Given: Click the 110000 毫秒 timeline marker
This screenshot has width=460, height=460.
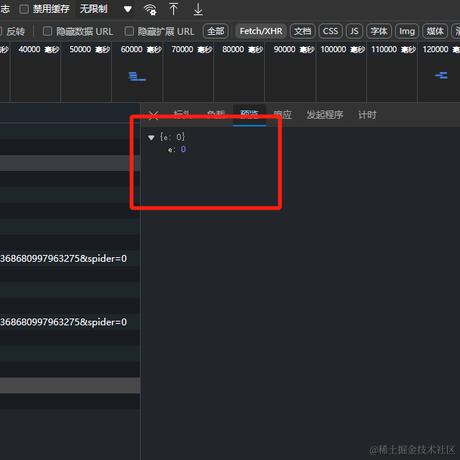Looking at the screenshot, I should coord(394,49).
